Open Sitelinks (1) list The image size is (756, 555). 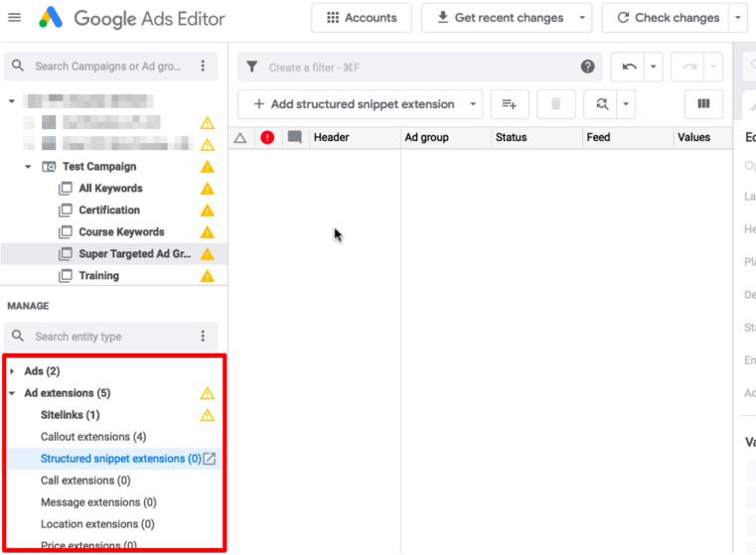[71, 415]
